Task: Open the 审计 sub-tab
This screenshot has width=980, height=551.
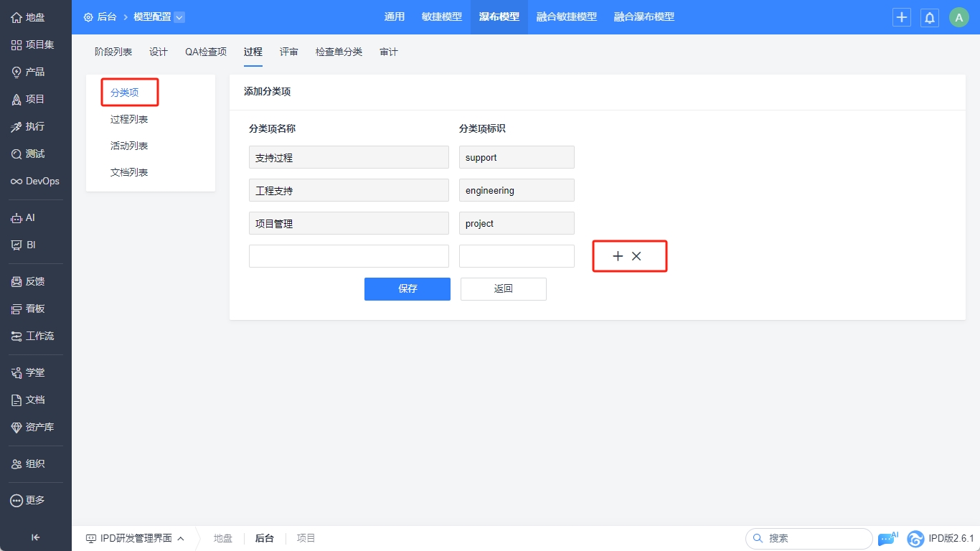Action: click(x=389, y=52)
